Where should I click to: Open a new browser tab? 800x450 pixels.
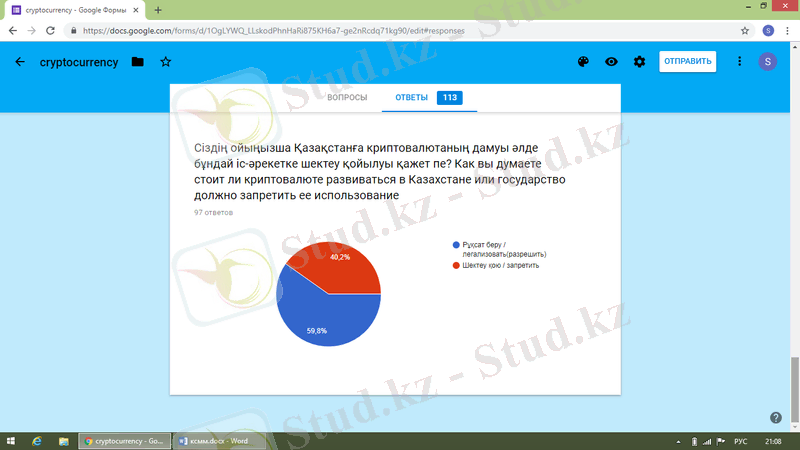click(x=158, y=10)
